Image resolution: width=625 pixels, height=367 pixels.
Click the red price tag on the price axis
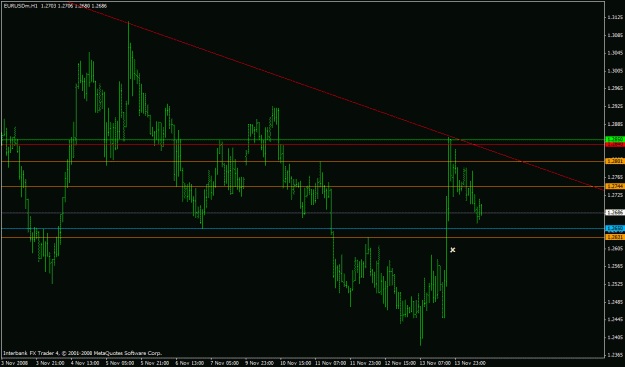[615, 144]
